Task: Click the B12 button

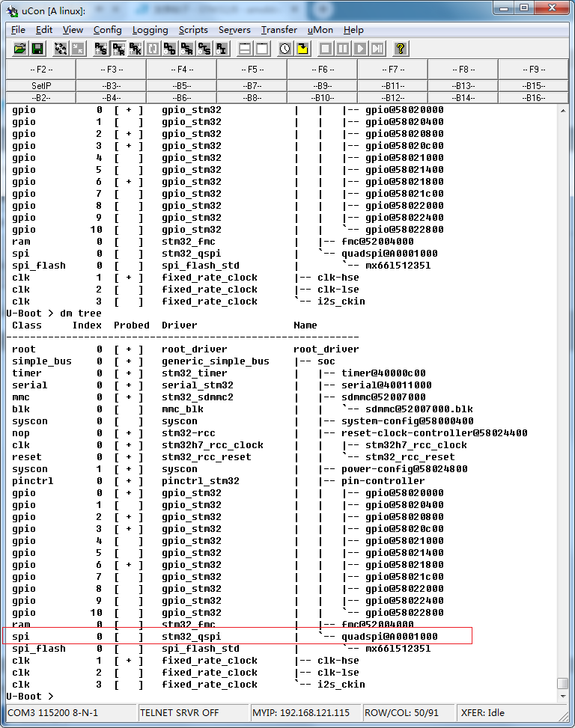Action: pyautogui.click(x=393, y=98)
